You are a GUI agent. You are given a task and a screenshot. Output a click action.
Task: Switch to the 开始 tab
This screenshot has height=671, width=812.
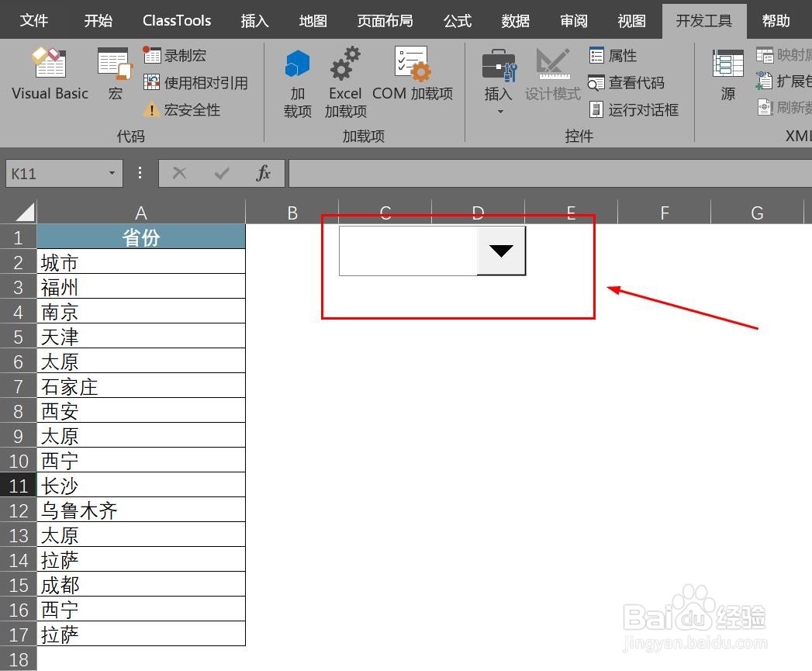[x=98, y=21]
